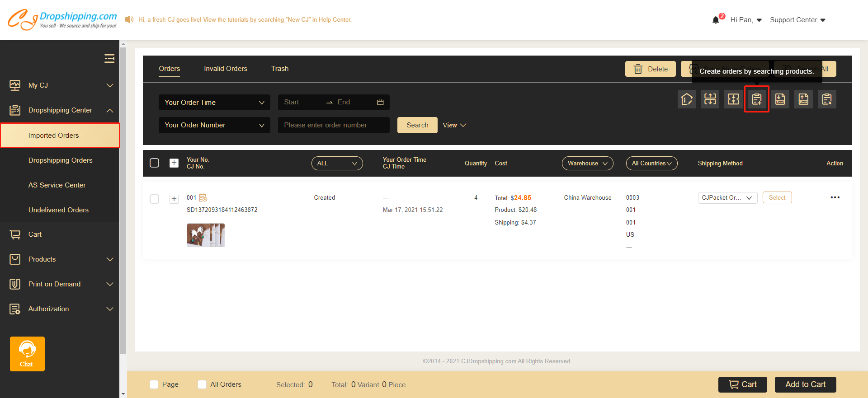Open the Your Order Time dropdown
The image size is (868, 398).
coord(214,103)
